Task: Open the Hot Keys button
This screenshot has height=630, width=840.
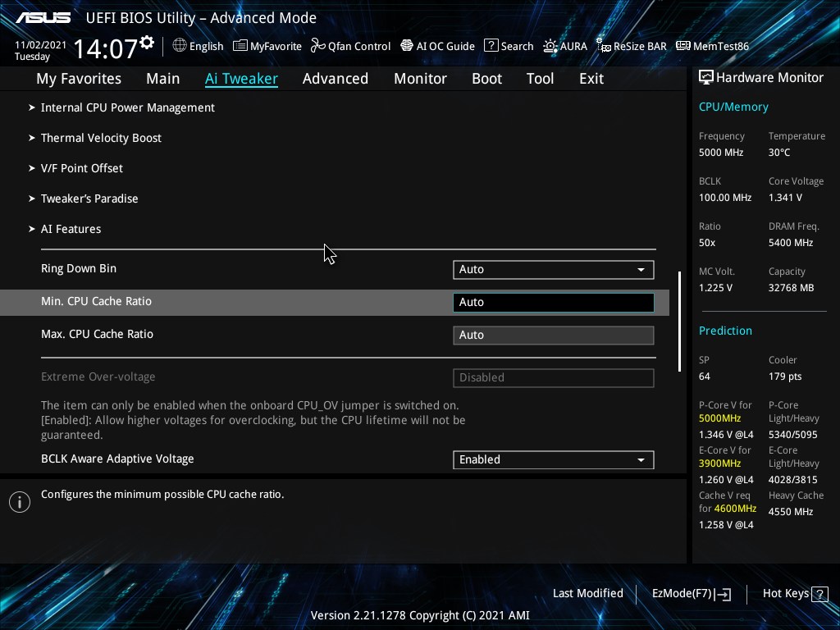Action: tap(795, 594)
